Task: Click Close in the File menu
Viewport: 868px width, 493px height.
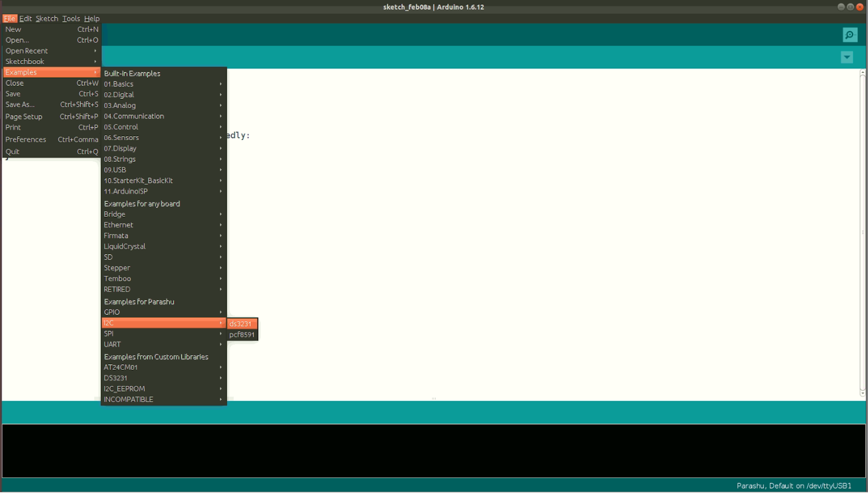Action: coord(52,83)
